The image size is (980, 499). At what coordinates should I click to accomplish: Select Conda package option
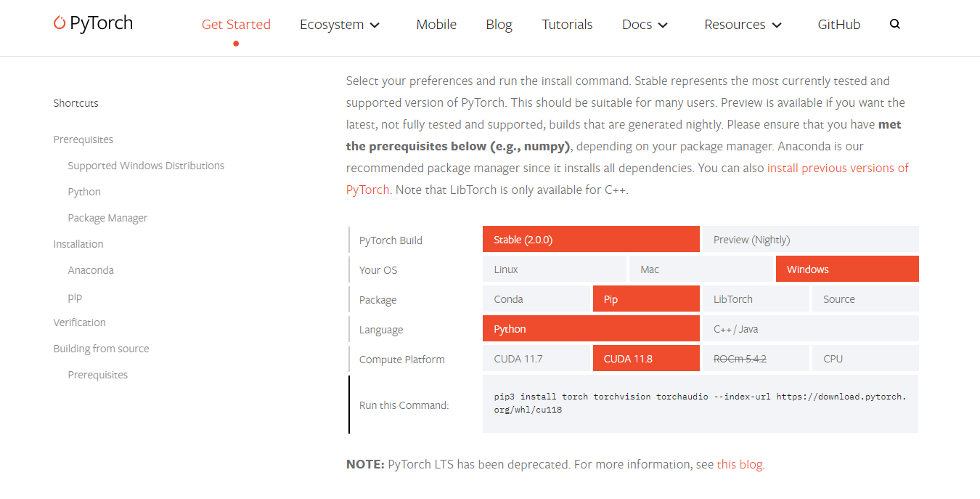click(x=536, y=299)
